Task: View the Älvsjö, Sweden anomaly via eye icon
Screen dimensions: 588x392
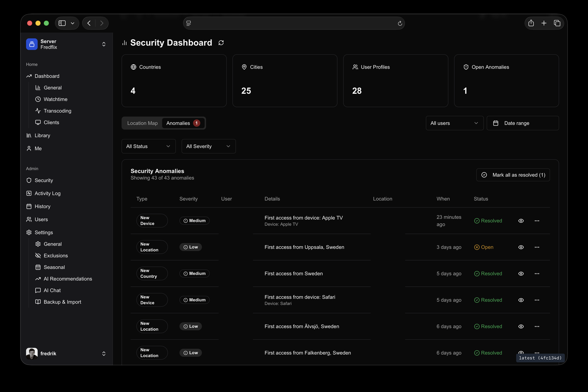Action: click(521, 326)
